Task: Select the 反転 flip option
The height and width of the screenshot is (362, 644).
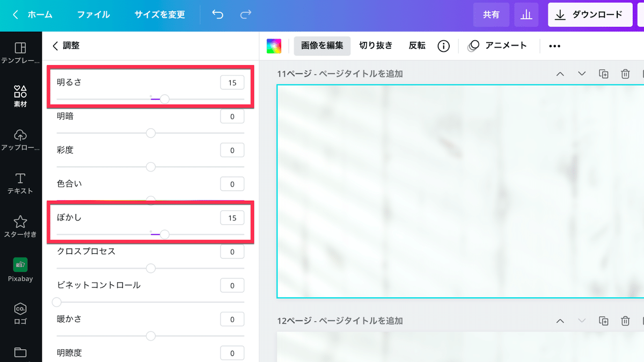Action: point(417,46)
